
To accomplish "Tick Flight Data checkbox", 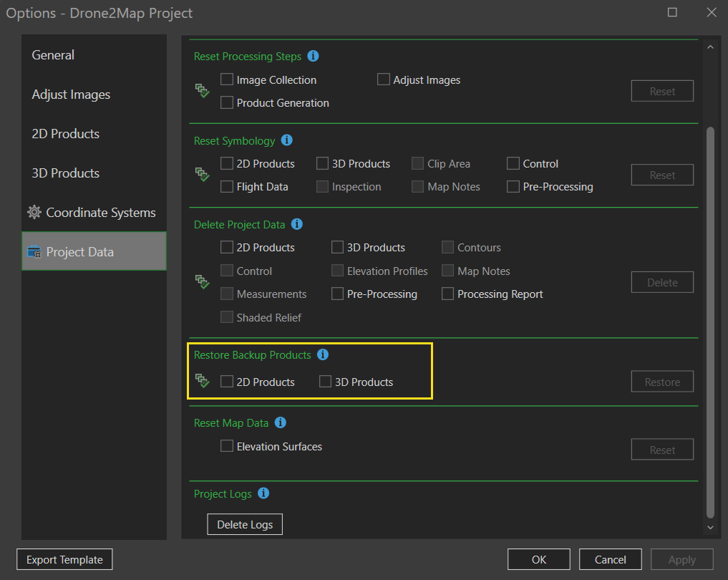I will pos(227,187).
